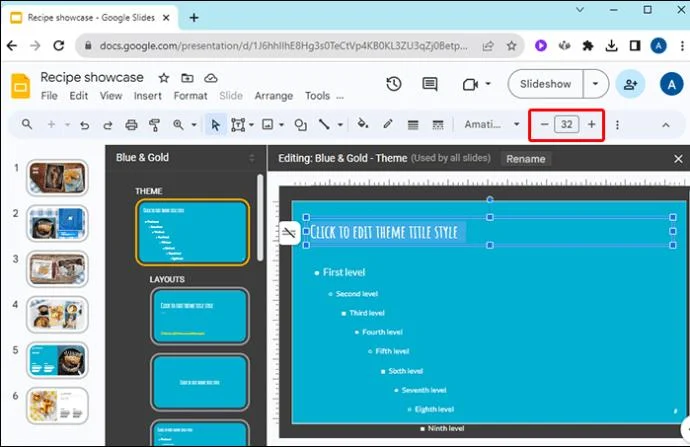Open the Arrange menu
The width and height of the screenshot is (690, 447).
point(273,95)
